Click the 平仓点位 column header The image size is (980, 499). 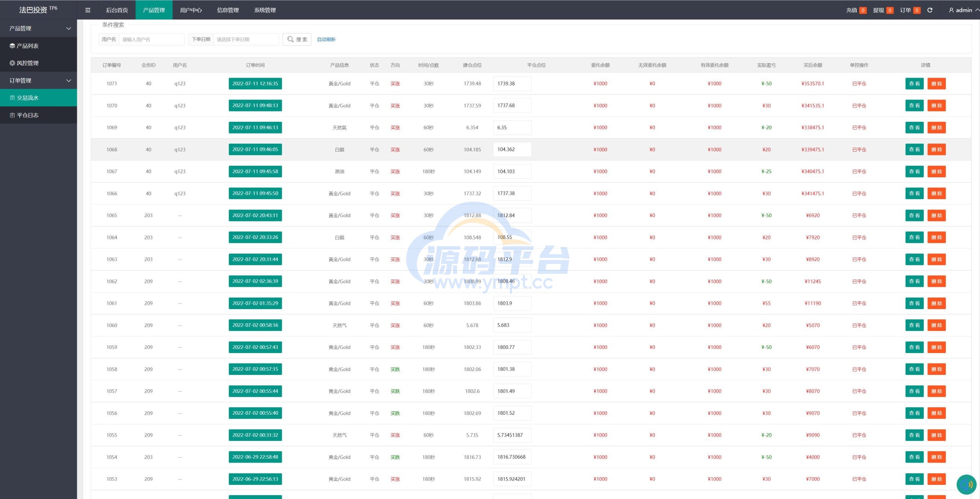536,65
